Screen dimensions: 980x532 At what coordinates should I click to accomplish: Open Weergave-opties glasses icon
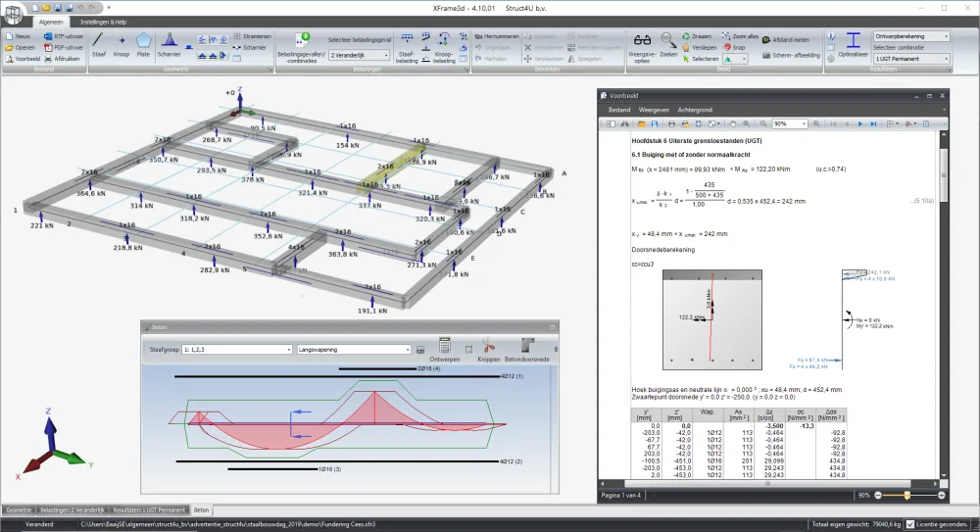tap(642, 48)
